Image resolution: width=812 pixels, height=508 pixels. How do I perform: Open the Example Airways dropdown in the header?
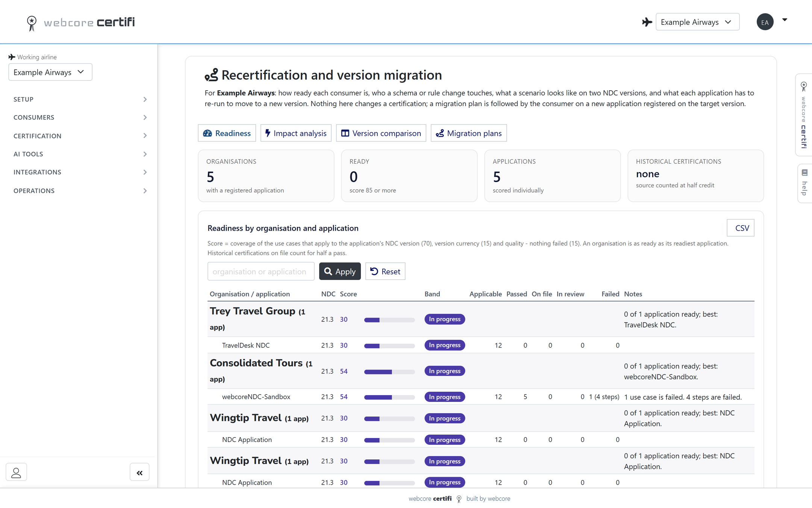tap(697, 22)
